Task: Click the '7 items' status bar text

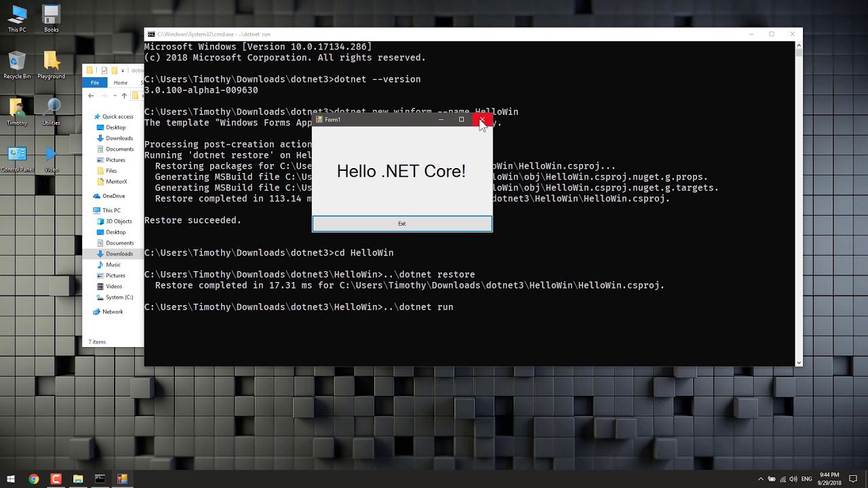Action: [97, 342]
